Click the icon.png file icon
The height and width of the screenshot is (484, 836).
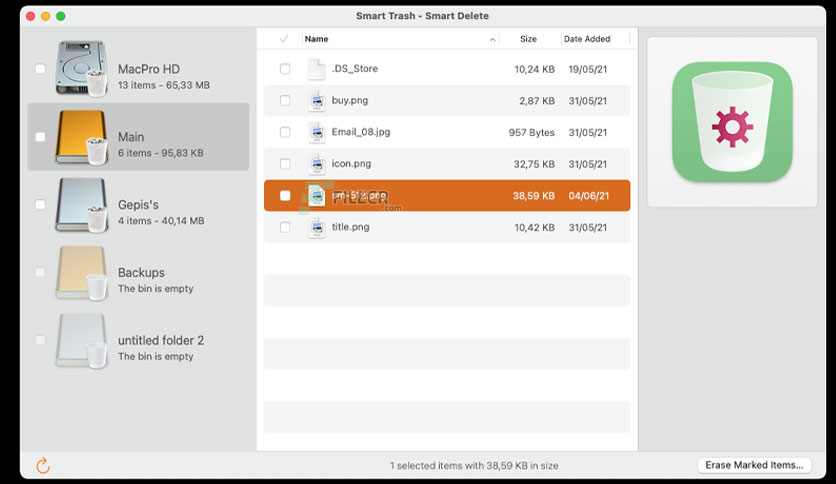(x=317, y=164)
